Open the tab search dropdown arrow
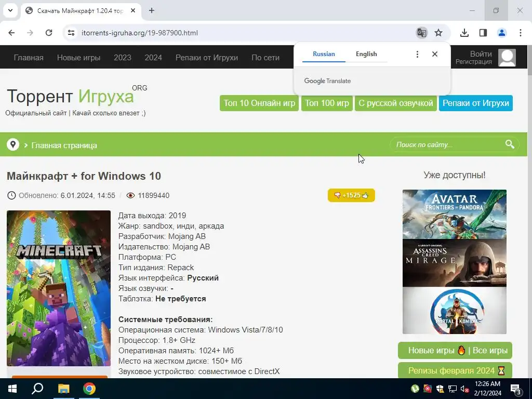This screenshot has height=399, width=532. coord(10,10)
